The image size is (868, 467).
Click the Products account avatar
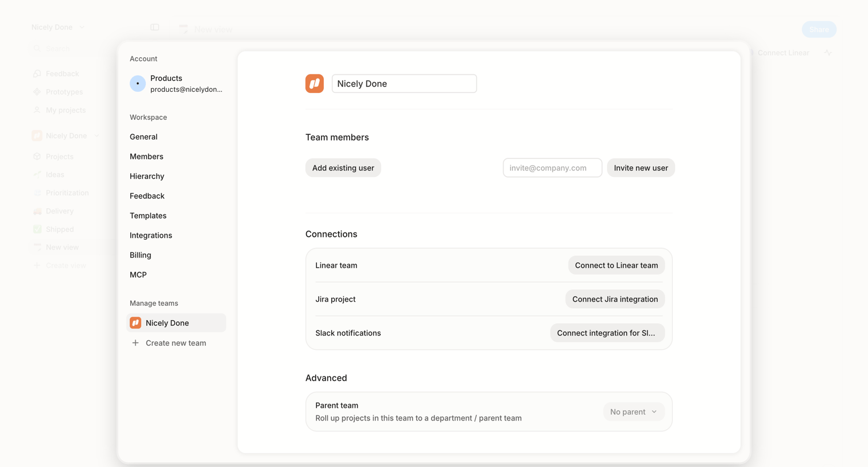point(138,84)
